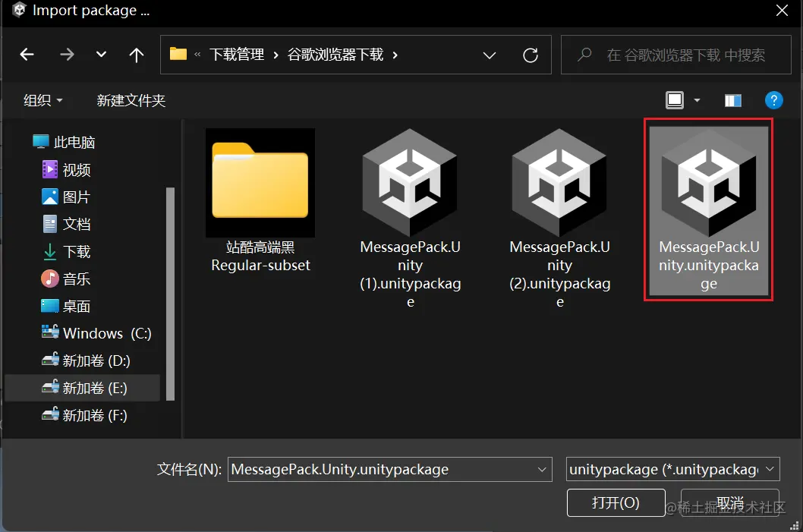803x532 pixels.
Task: Open the help question mark icon
Action: tap(773, 99)
